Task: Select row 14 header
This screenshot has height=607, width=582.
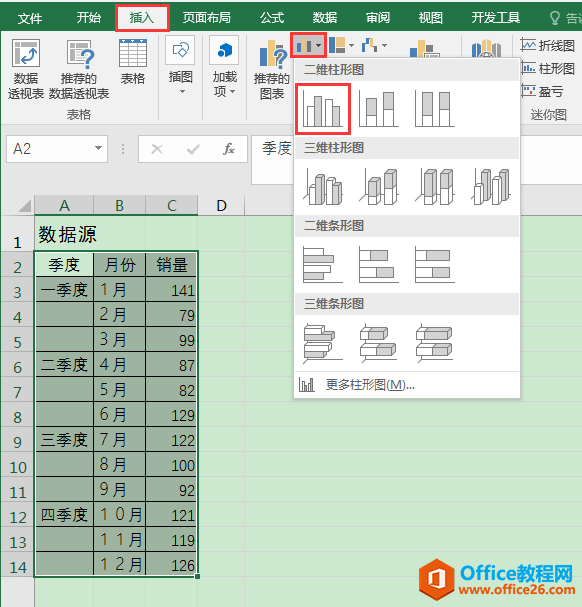Action: pyautogui.click(x=17, y=564)
